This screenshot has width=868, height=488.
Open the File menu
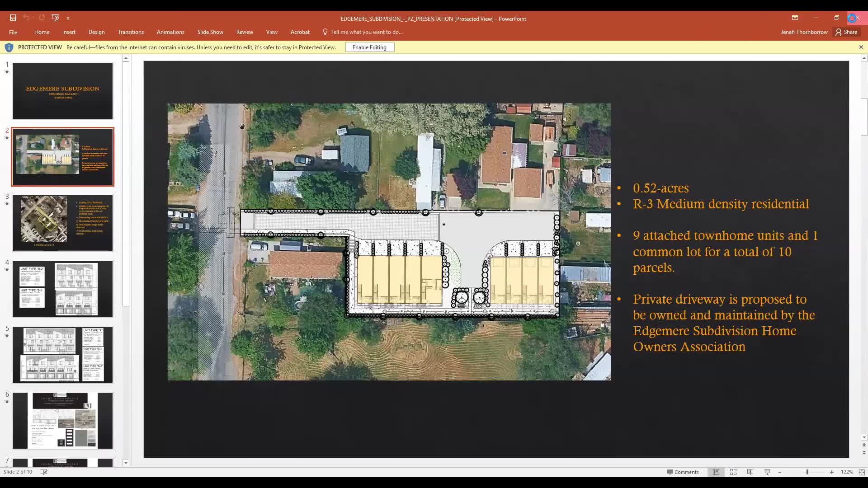click(x=13, y=32)
